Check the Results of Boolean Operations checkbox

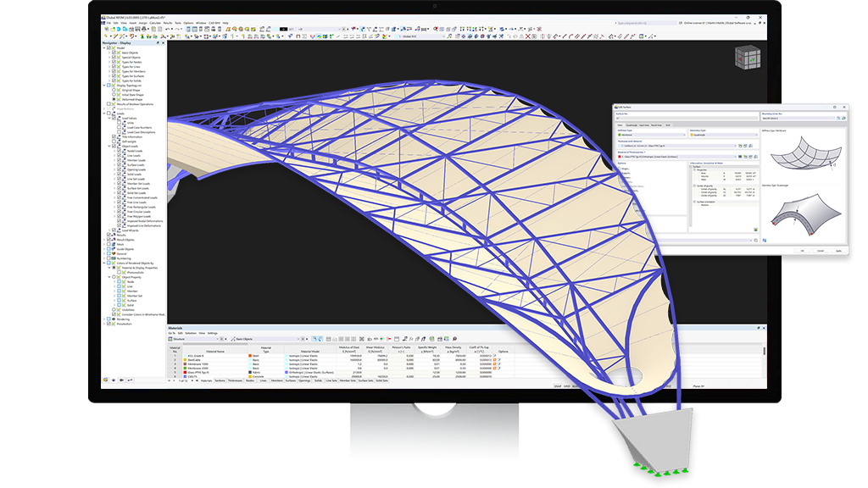(x=108, y=104)
